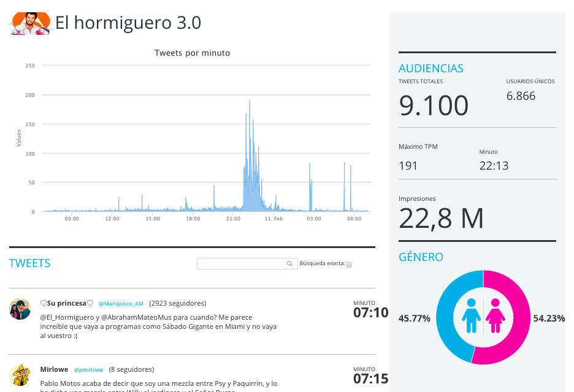This screenshot has height=392, width=574.
Task: Click the Su princesa user name
Action: [x=67, y=303]
